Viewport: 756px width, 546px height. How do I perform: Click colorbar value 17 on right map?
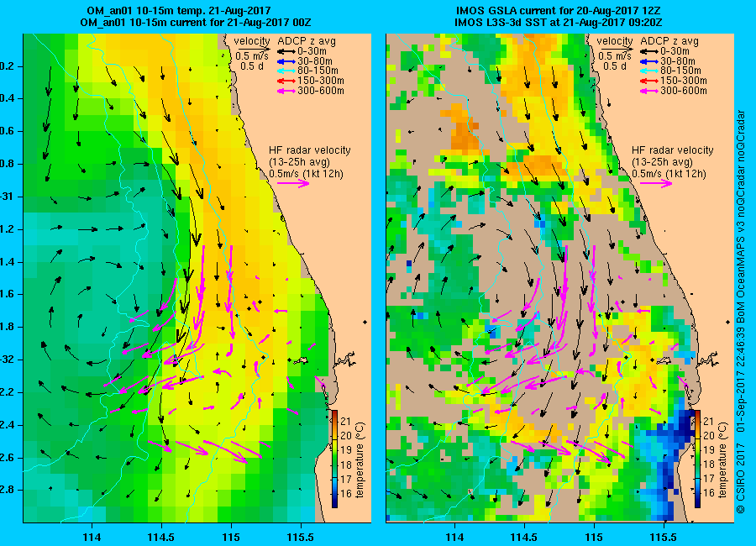709,479
